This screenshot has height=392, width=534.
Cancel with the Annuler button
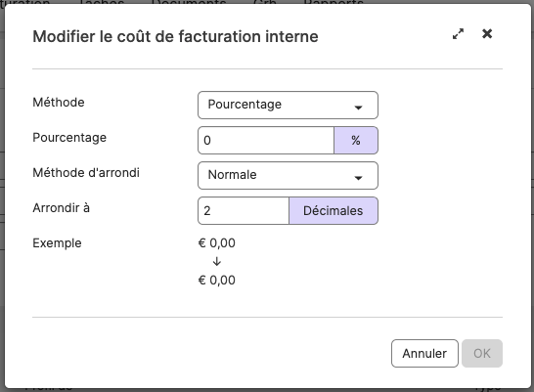coord(424,353)
